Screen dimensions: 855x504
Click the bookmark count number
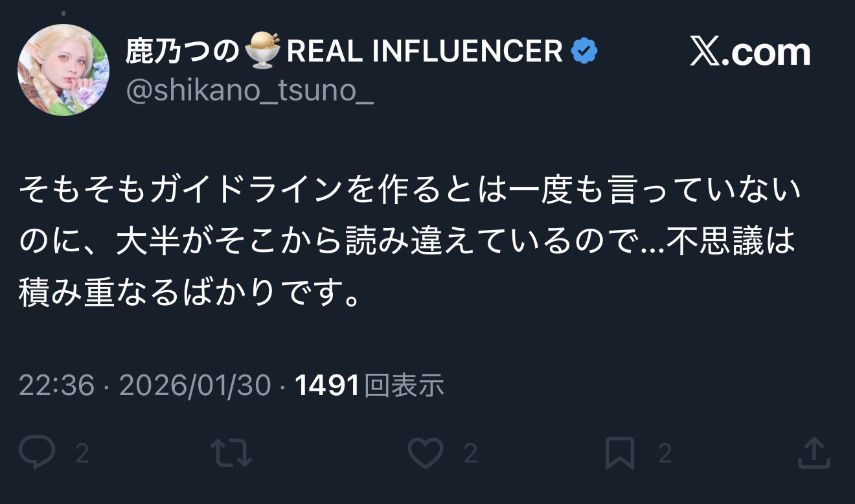(x=665, y=453)
